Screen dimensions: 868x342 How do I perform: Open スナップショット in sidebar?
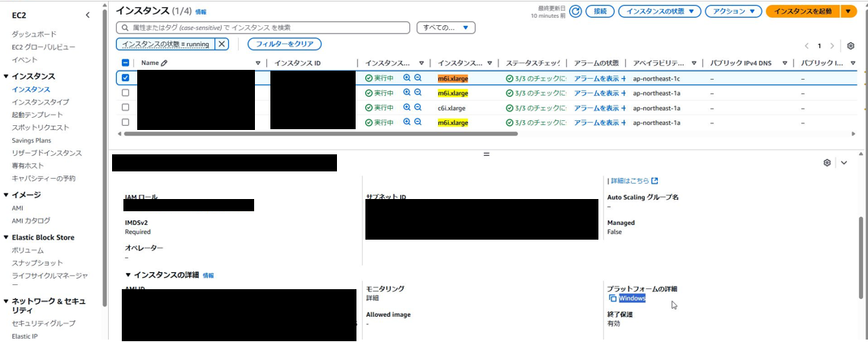pos(37,263)
